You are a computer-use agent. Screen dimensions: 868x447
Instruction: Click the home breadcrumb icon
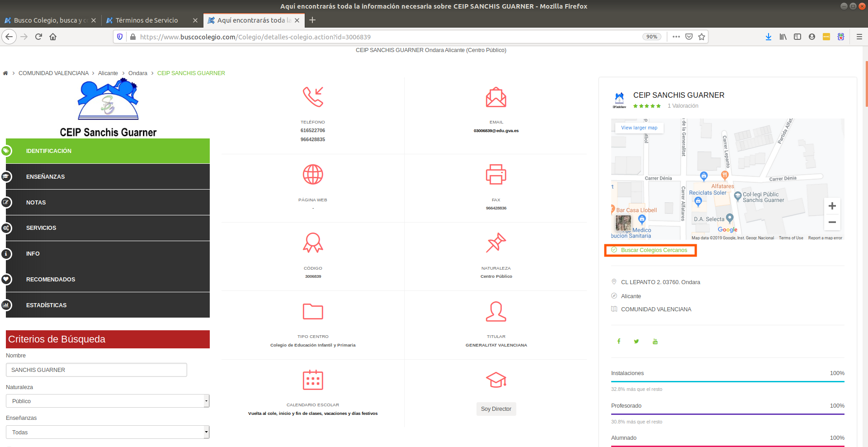5,73
